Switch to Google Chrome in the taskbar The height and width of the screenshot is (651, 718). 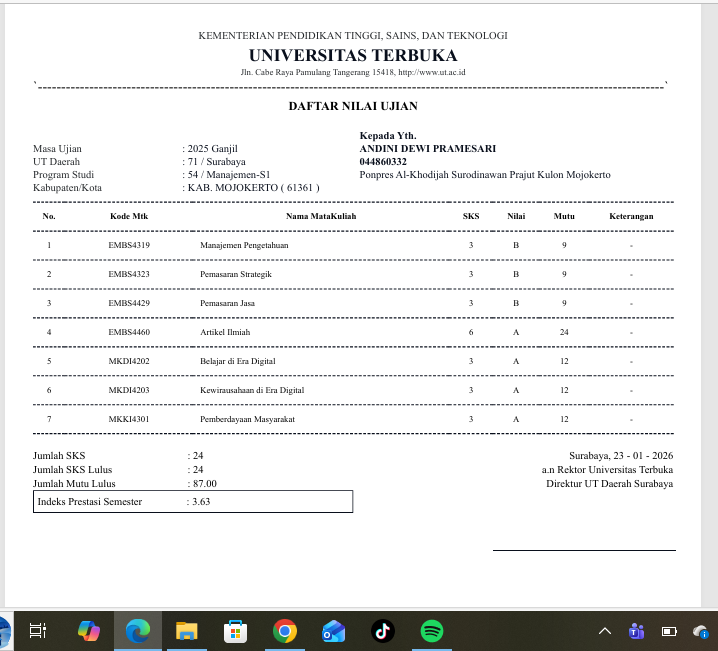click(284, 631)
